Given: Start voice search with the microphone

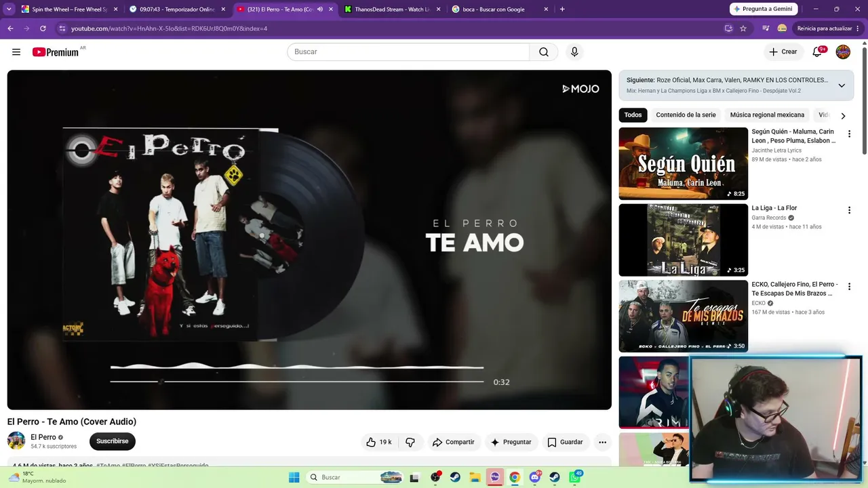Looking at the screenshot, I should 574,52.
